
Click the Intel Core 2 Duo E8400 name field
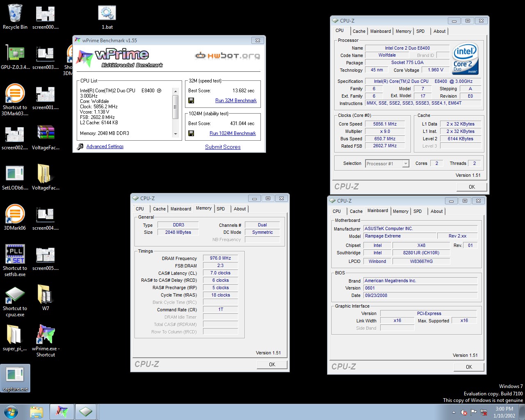pos(407,48)
